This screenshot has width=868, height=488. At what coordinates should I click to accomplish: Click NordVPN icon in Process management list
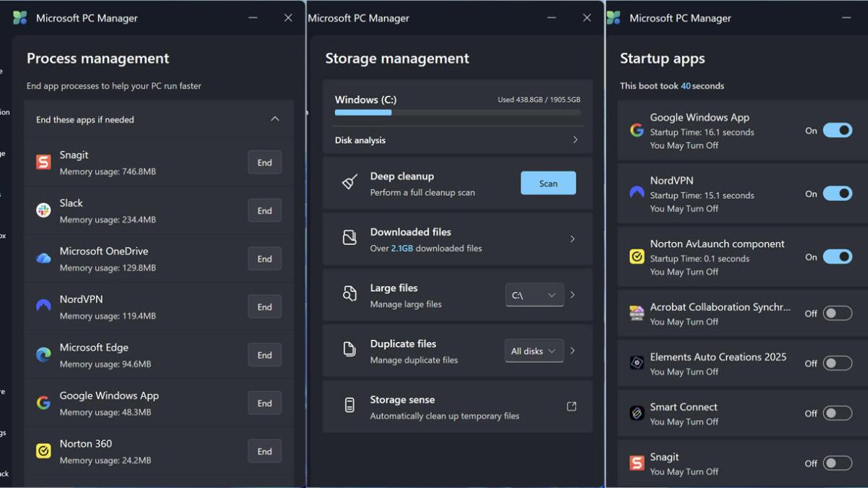(x=43, y=307)
